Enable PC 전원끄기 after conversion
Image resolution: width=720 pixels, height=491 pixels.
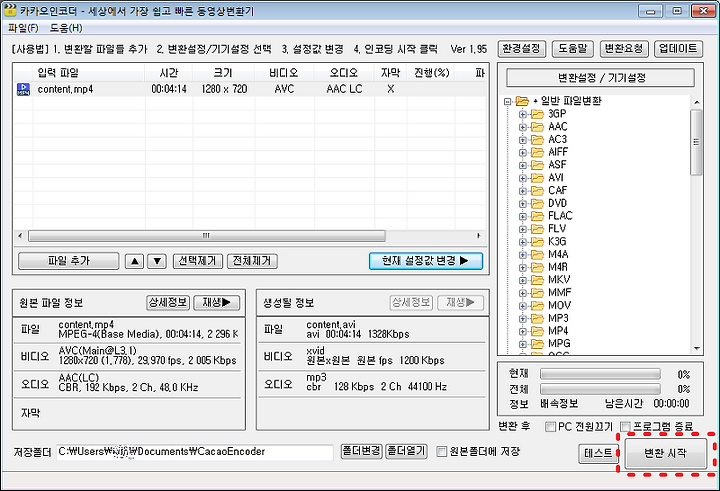pyautogui.click(x=550, y=427)
